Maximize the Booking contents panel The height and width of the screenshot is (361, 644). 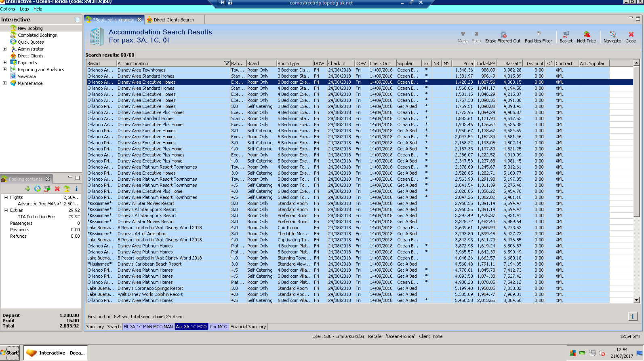pyautogui.click(x=78, y=177)
